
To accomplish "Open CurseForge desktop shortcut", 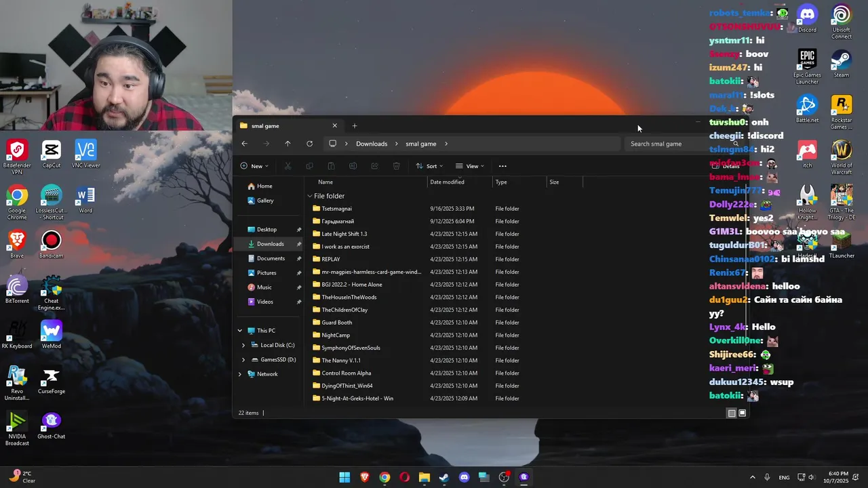I will pos(52,380).
